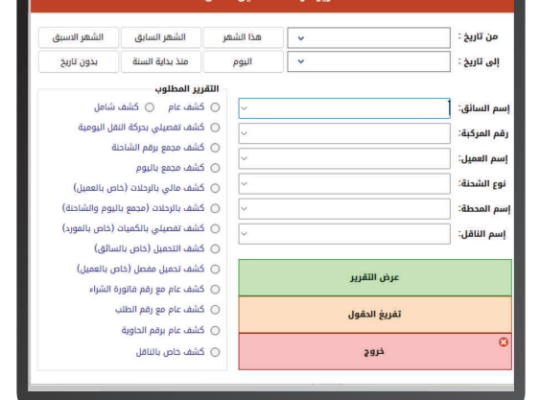Select كشف مالي بالرحلات (خاص بالعميل)
Screen dimensions: 540x400
(x=215, y=188)
